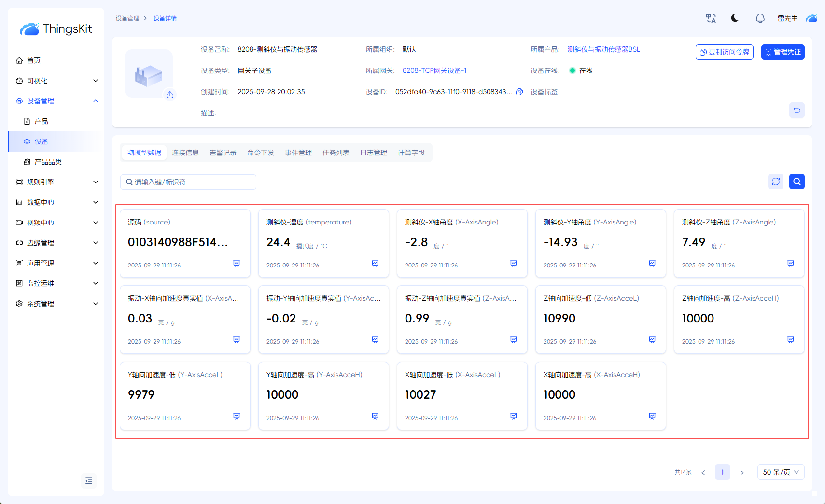Click the return back arrow button
Viewport: 825px width, 504px height.
click(797, 110)
